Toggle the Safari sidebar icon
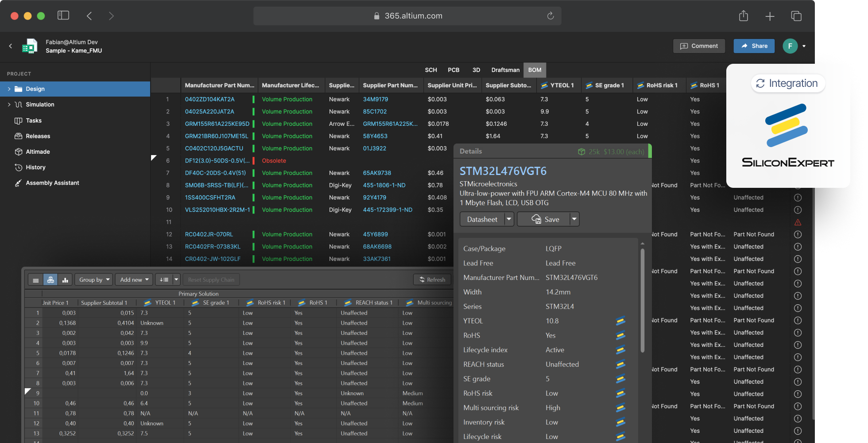The width and height of the screenshot is (868, 443). click(x=63, y=16)
